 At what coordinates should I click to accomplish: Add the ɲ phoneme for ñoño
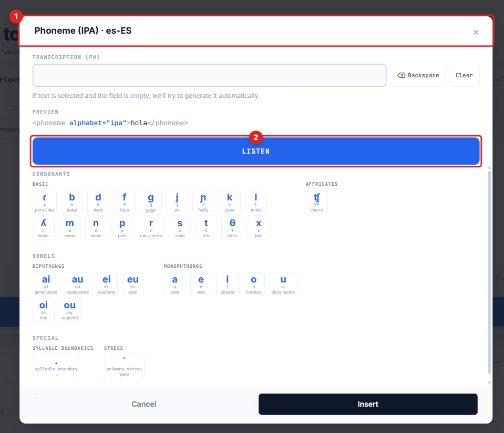(x=203, y=202)
